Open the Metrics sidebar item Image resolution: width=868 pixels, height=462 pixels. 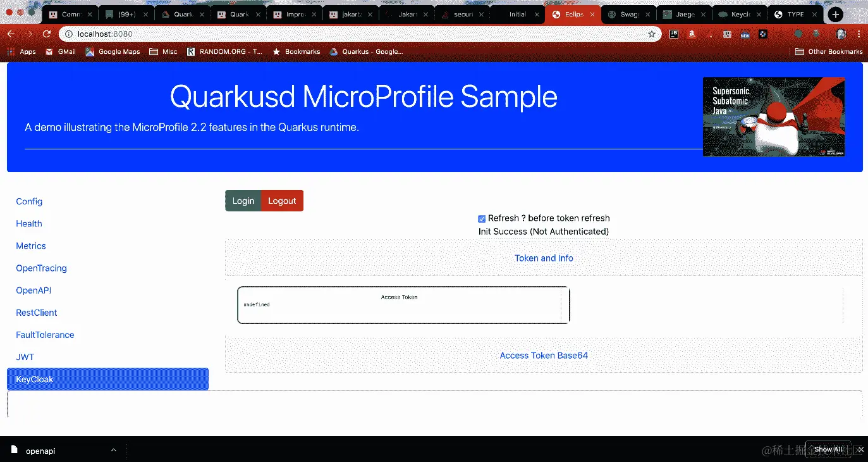[31, 246]
